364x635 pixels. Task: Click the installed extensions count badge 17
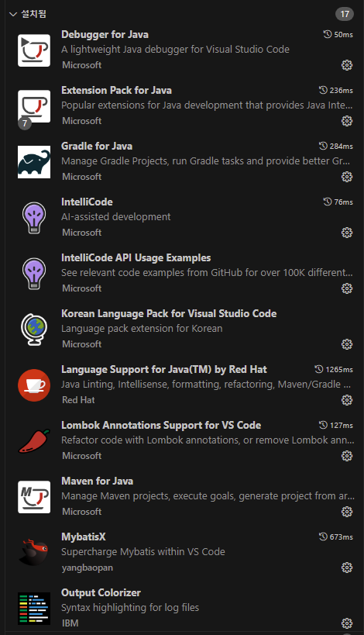[344, 14]
